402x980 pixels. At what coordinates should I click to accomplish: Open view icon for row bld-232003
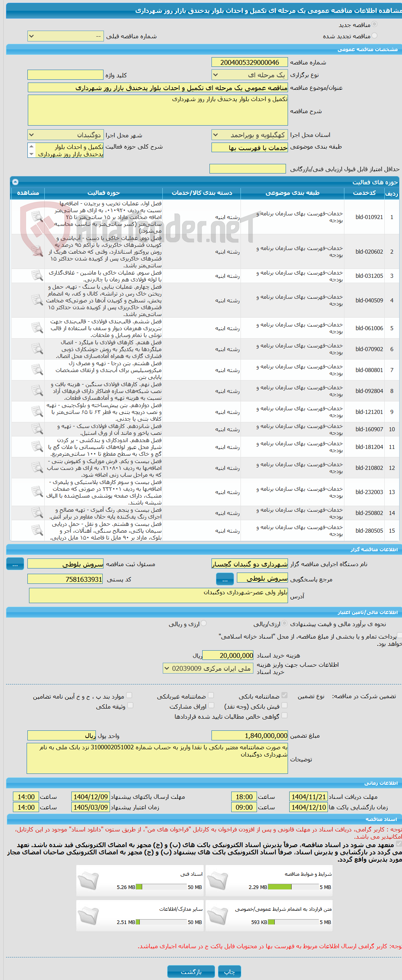37,492
